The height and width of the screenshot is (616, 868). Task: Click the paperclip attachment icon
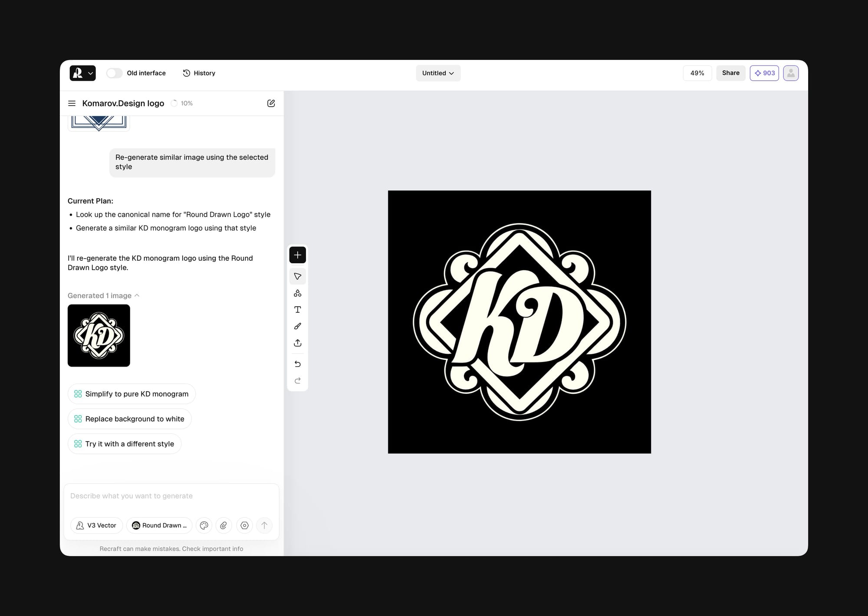pyautogui.click(x=224, y=525)
